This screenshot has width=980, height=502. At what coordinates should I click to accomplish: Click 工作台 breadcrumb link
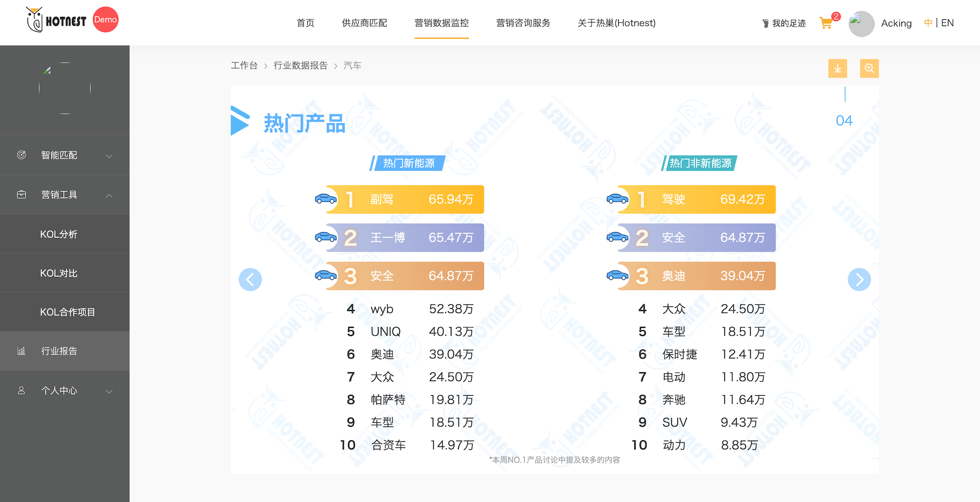pos(244,65)
